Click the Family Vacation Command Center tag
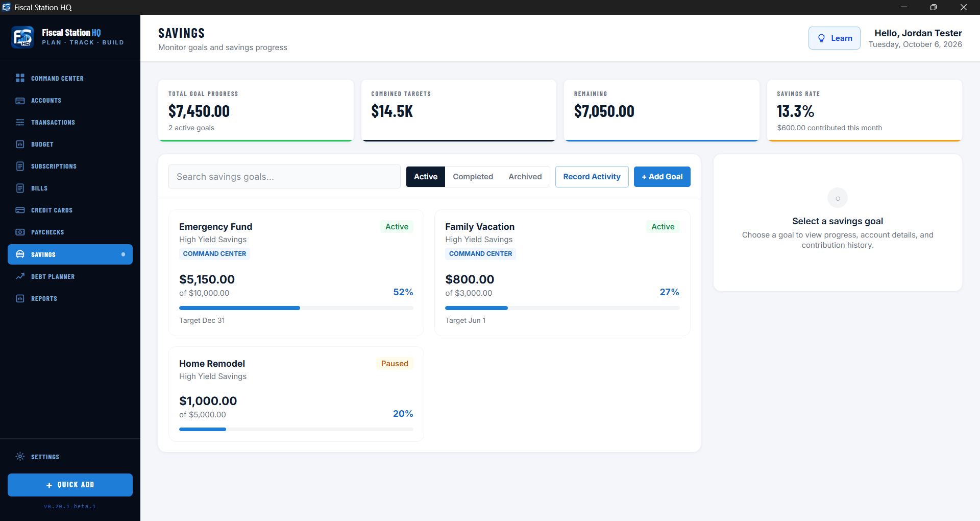The height and width of the screenshot is (521, 980). (480, 254)
